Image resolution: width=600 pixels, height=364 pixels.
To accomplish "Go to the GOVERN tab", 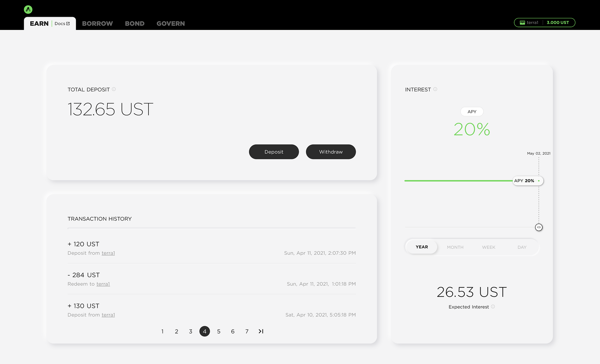I will [x=171, y=24].
